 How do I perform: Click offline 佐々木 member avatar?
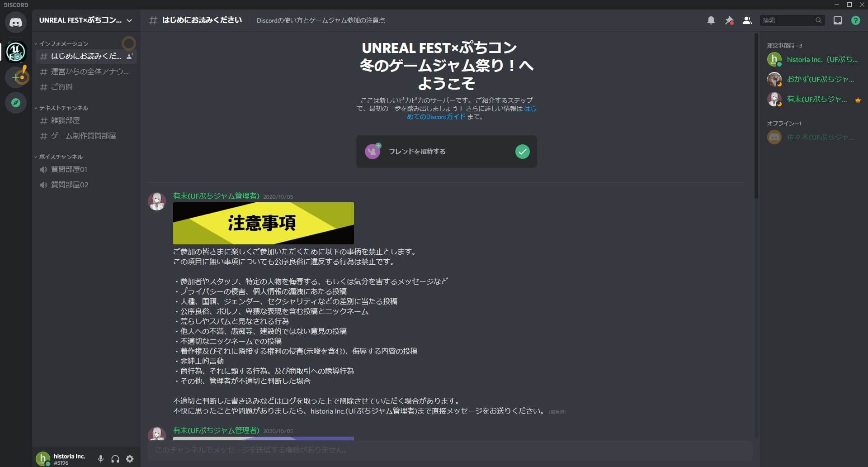(774, 137)
